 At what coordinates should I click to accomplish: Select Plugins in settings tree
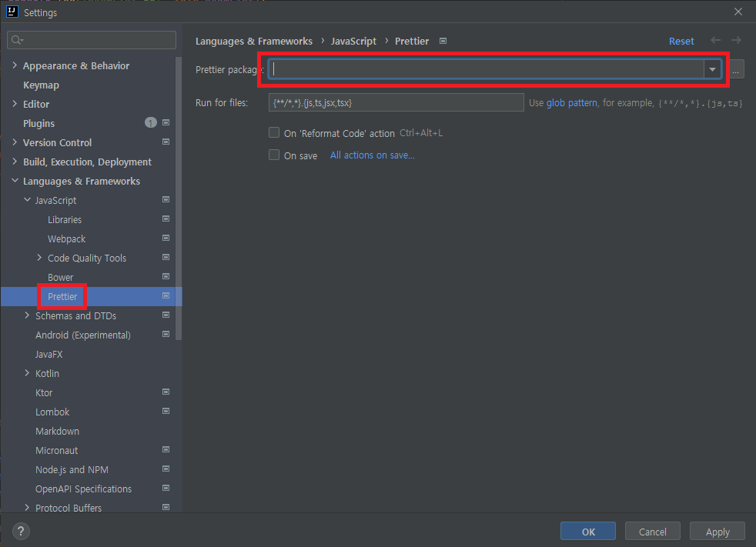[38, 123]
